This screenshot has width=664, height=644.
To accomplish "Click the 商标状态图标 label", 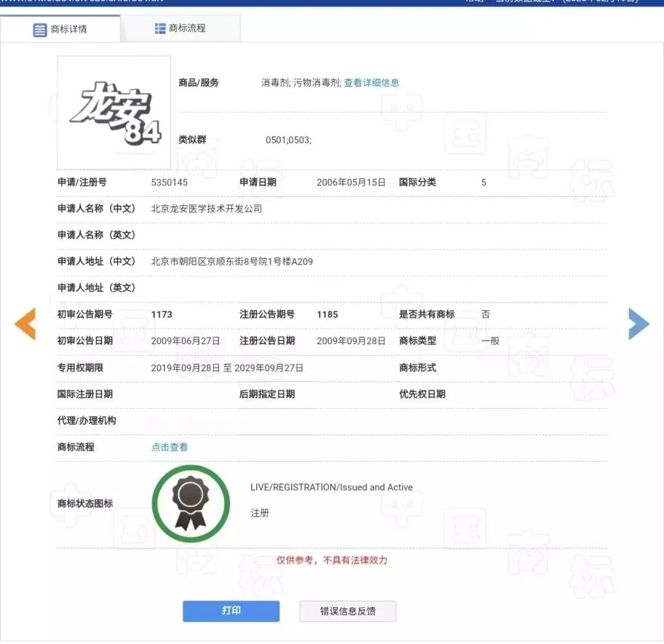I will 85,503.
